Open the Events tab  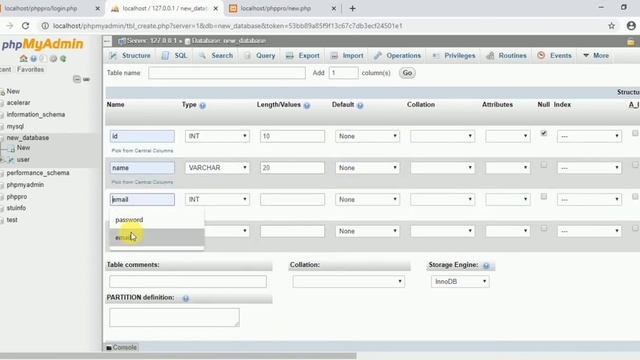[554, 56]
